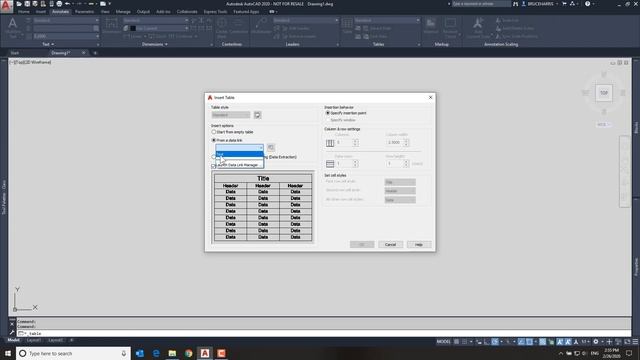The width and height of the screenshot is (640, 360).
Task: Click the BRUCEHARRIS user account
Action: 540,4
